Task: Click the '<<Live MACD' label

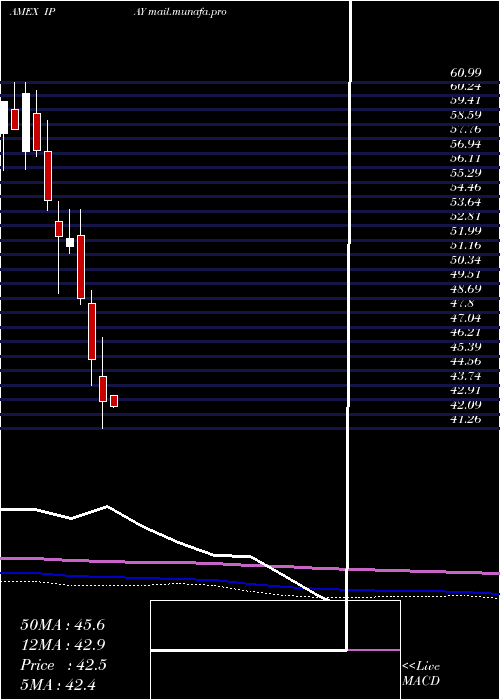Action: pos(421,674)
